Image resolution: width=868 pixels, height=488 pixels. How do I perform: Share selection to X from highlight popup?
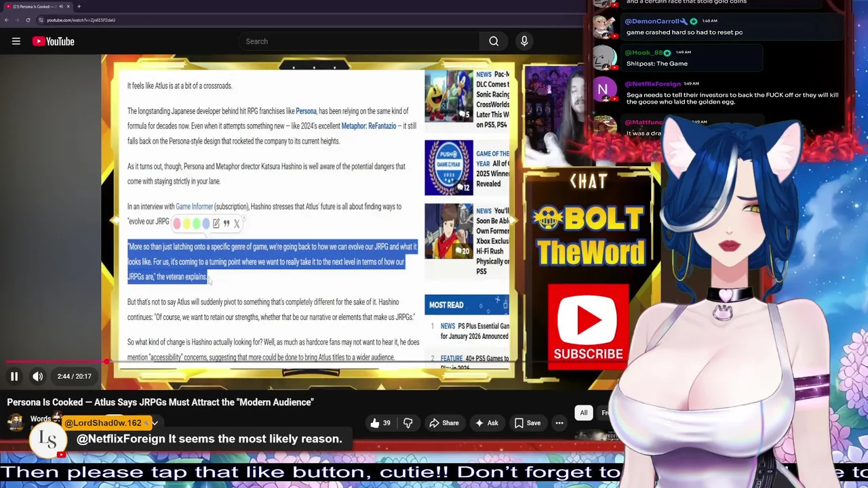click(237, 223)
